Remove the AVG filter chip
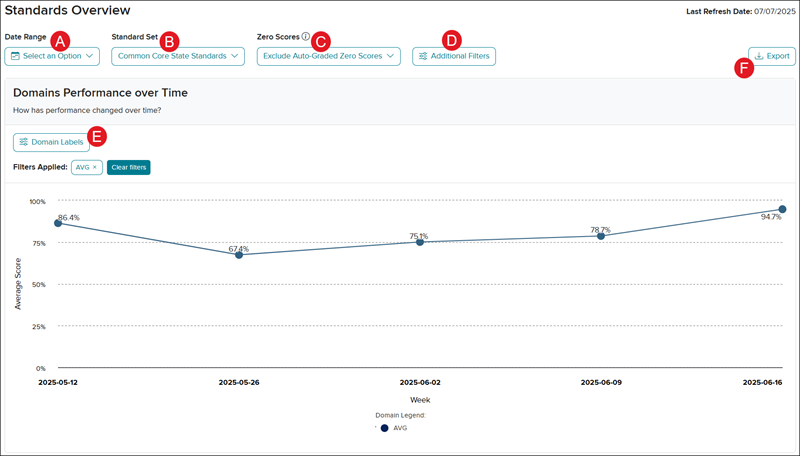 click(95, 167)
